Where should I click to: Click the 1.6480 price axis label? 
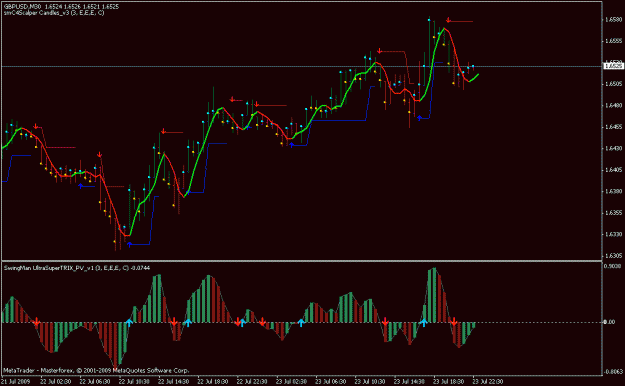[x=613, y=105]
